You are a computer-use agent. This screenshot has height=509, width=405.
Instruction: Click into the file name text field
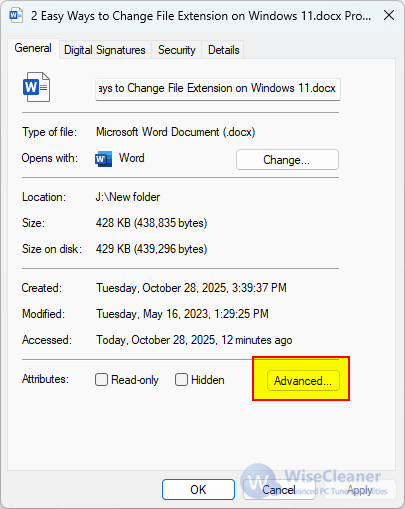pyautogui.click(x=218, y=89)
